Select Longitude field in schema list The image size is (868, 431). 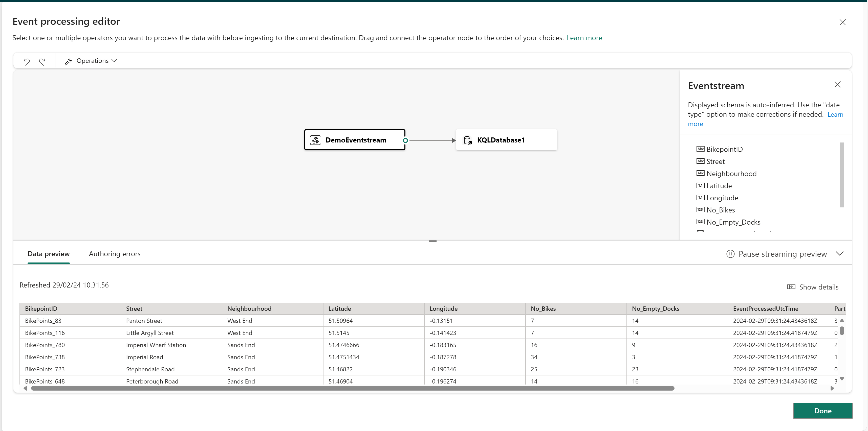[722, 198]
